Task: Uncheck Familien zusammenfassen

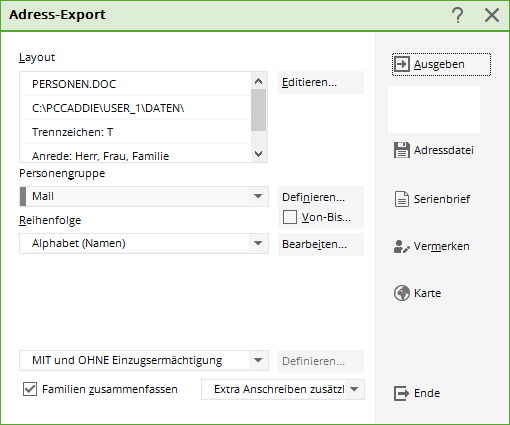Action: (30, 389)
